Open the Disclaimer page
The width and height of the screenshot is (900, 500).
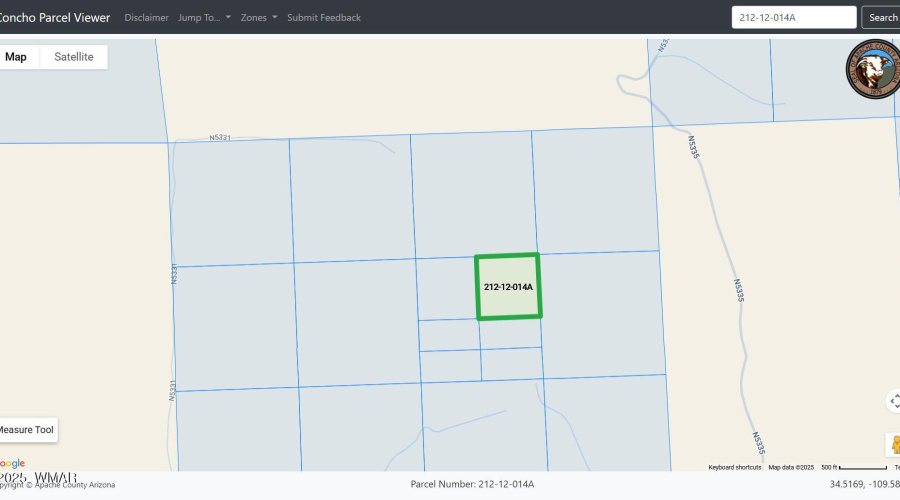tap(146, 18)
